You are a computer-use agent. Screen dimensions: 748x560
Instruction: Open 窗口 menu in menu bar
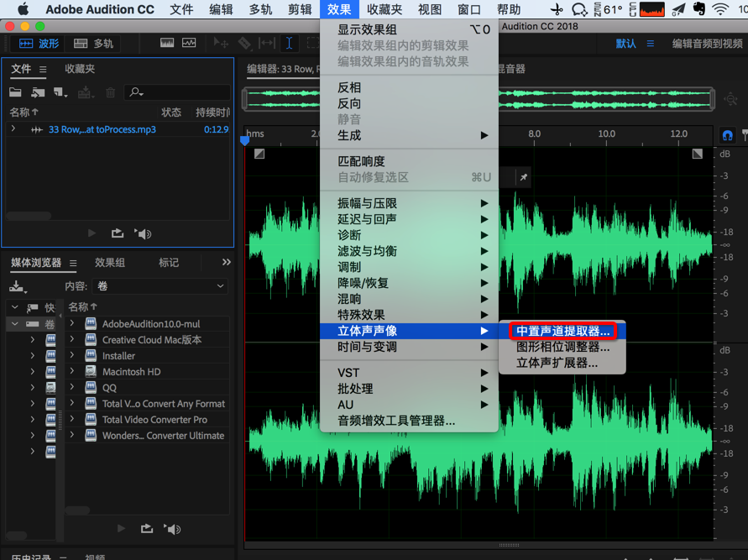coord(469,9)
